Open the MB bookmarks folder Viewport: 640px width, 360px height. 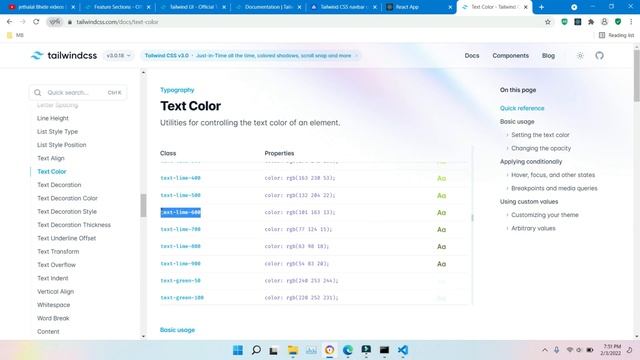tap(16, 35)
